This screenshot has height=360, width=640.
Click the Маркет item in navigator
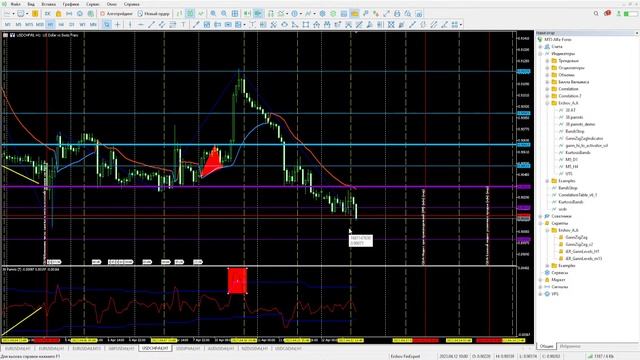pos(558,280)
